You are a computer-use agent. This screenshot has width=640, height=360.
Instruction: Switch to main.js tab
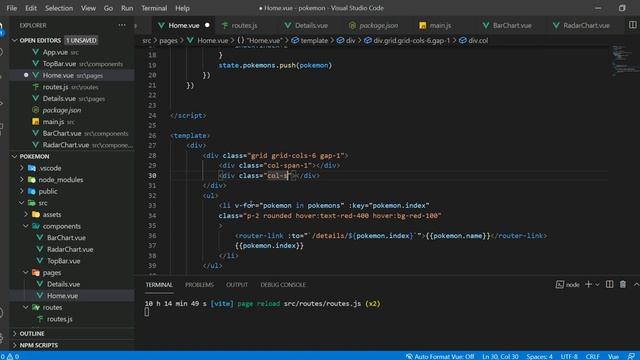point(440,25)
